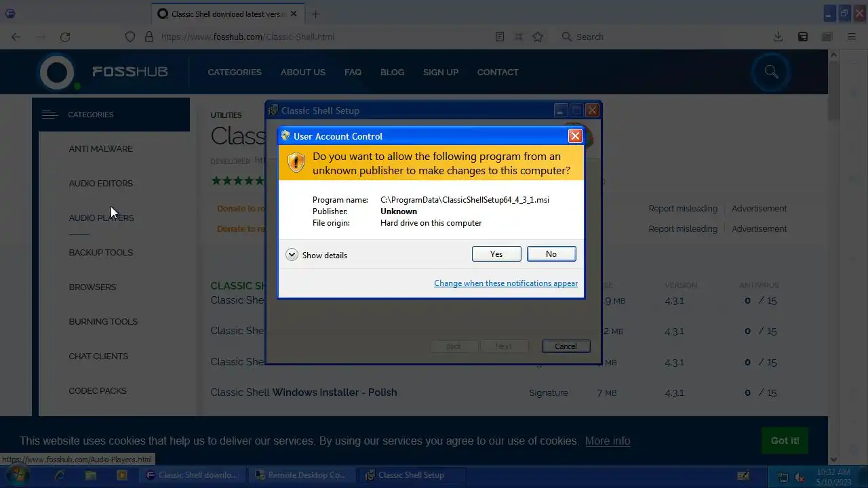Switch to Classic Shell Setup taskbar item

411,475
